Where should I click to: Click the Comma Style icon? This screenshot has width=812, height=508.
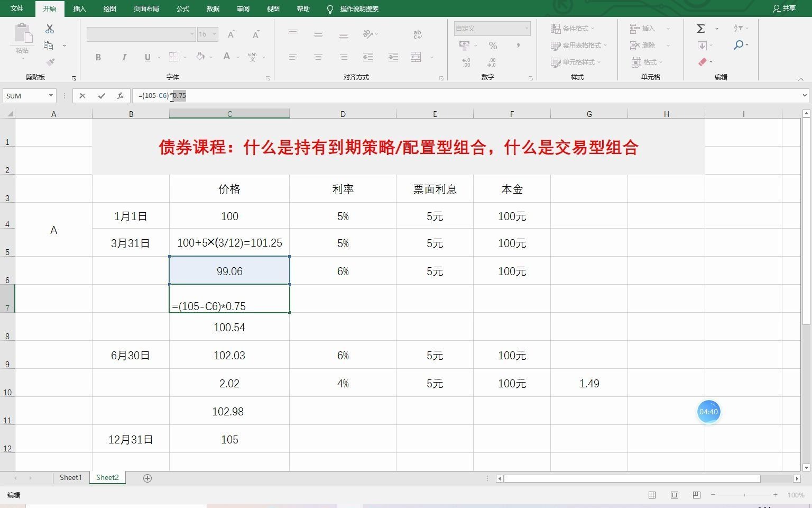pos(518,46)
